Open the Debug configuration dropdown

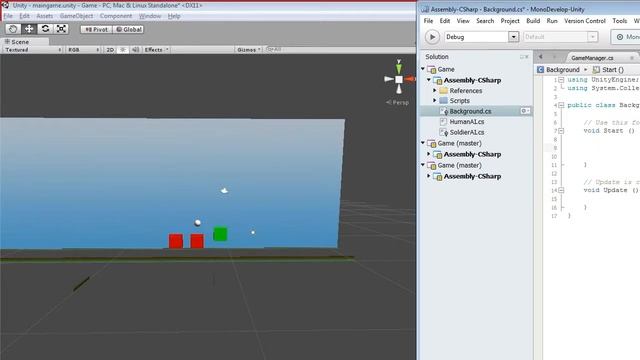[x=481, y=37]
